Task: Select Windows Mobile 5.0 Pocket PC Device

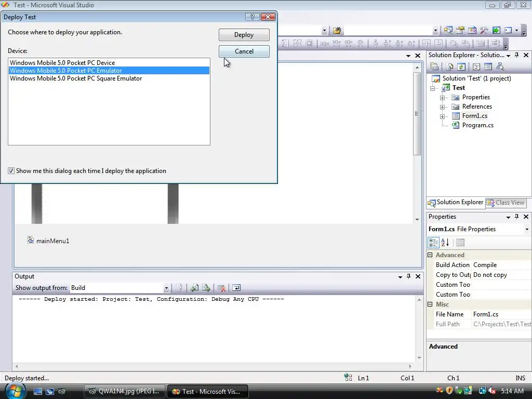Action: click(x=109, y=63)
